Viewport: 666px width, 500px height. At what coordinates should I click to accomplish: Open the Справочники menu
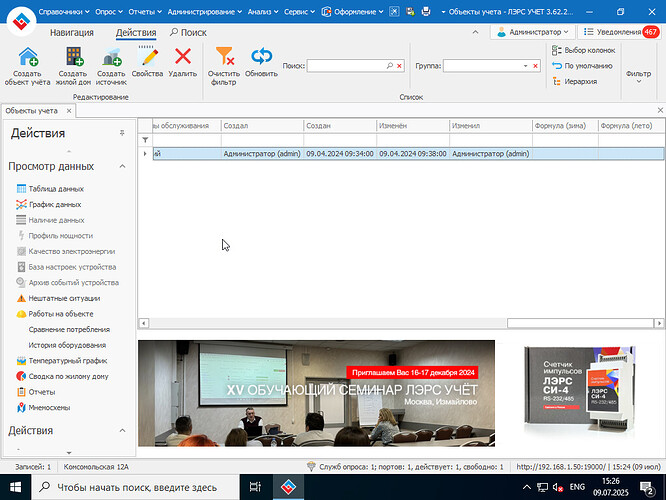pos(64,12)
